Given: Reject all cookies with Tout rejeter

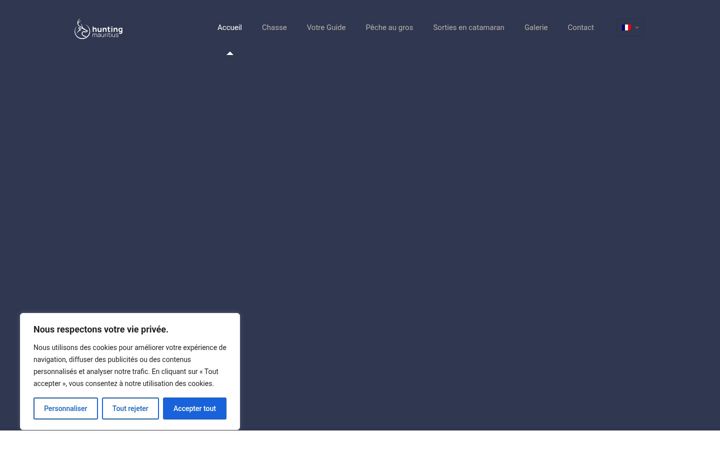Looking at the screenshot, I should click(130, 408).
